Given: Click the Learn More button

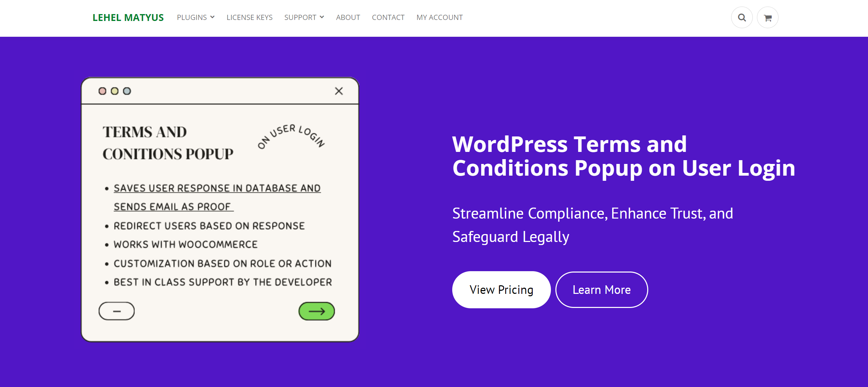Looking at the screenshot, I should coord(602,289).
